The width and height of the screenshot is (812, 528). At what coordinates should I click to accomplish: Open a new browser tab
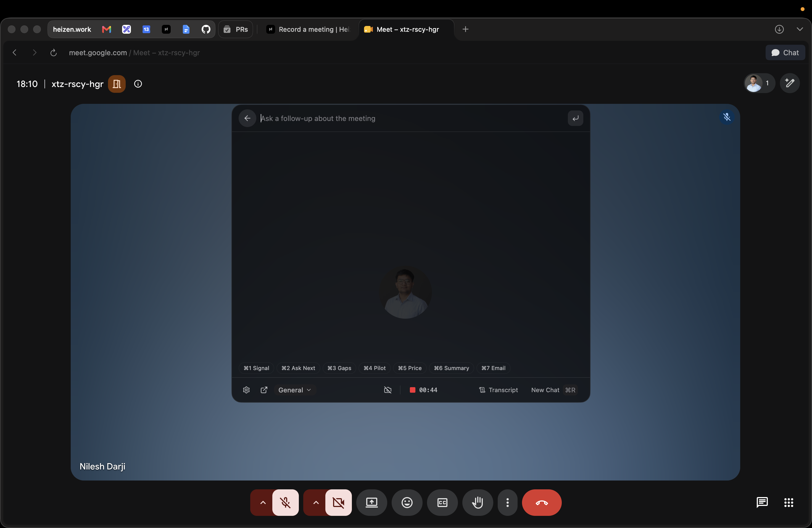point(465,29)
